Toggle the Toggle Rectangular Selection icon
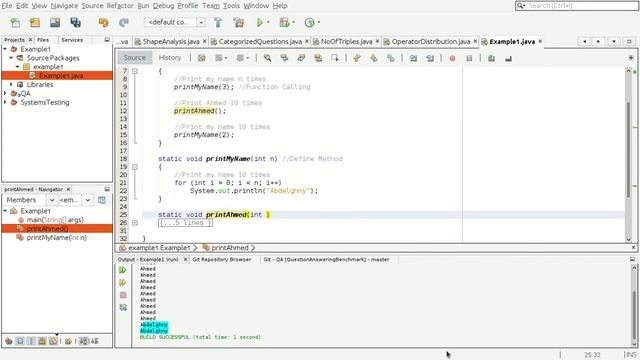 335,58
